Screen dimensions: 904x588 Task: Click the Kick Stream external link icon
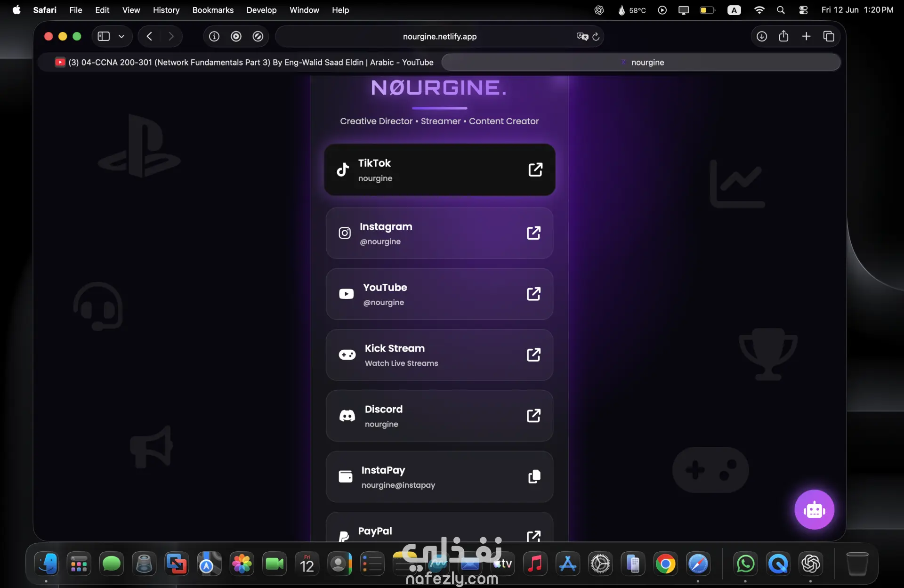[533, 354]
